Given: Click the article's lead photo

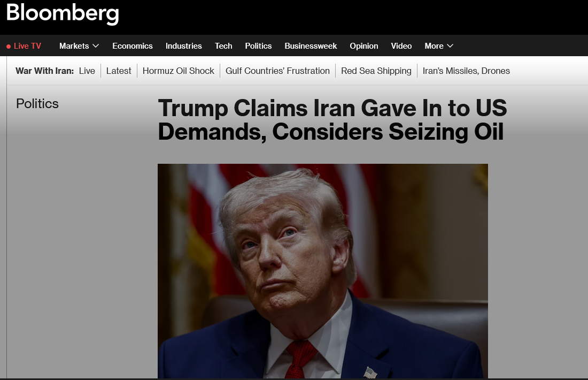Looking at the screenshot, I should tap(322, 271).
